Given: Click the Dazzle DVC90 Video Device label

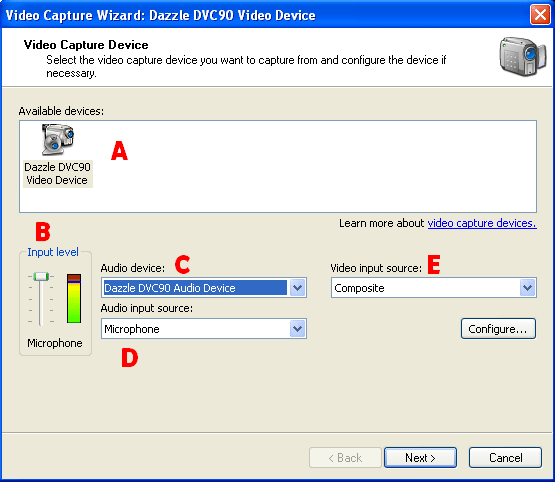Looking at the screenshot, I should click(x=57, y=173).
